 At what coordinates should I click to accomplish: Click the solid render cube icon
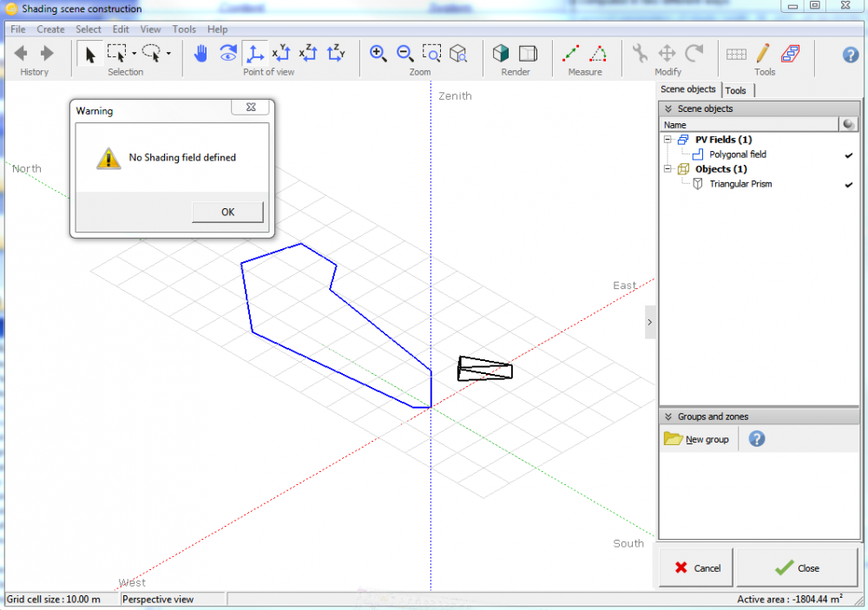tap(501, 54)
